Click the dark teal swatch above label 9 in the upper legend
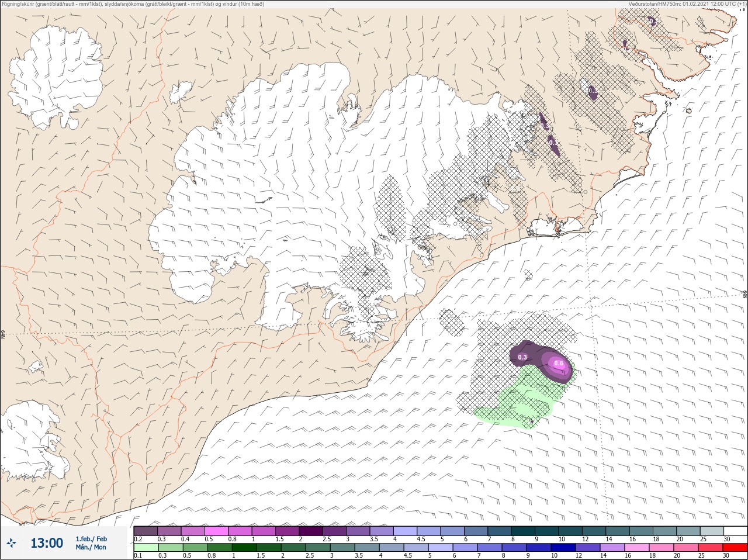Screen dimensions: 748x560 (547, 531)
